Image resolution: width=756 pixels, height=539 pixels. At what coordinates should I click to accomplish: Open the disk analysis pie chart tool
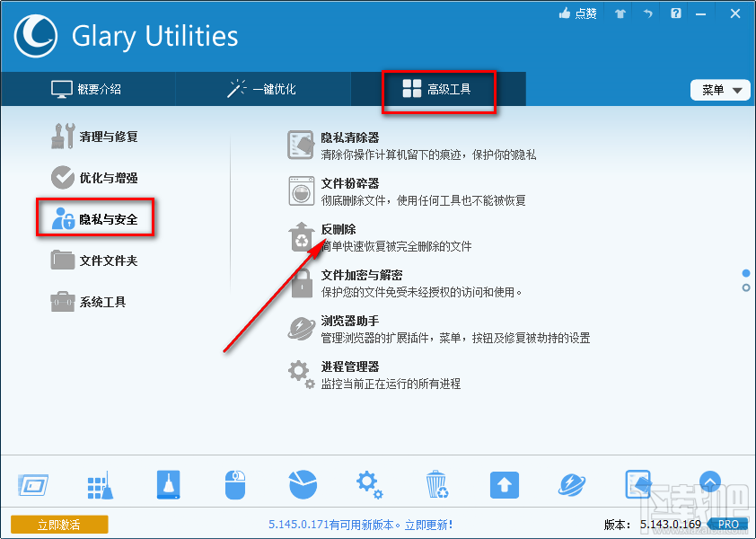[x=302, y=484]
